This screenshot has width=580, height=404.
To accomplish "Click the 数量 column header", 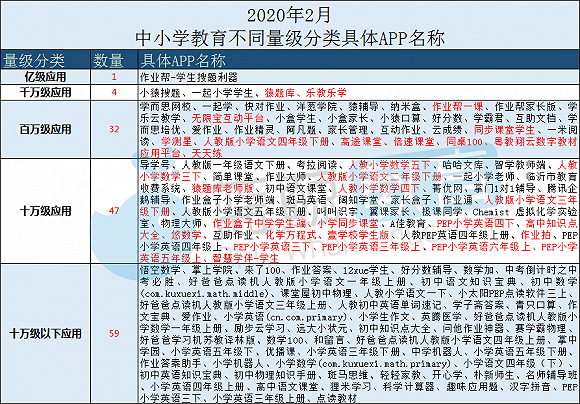I will pos(108,61).
